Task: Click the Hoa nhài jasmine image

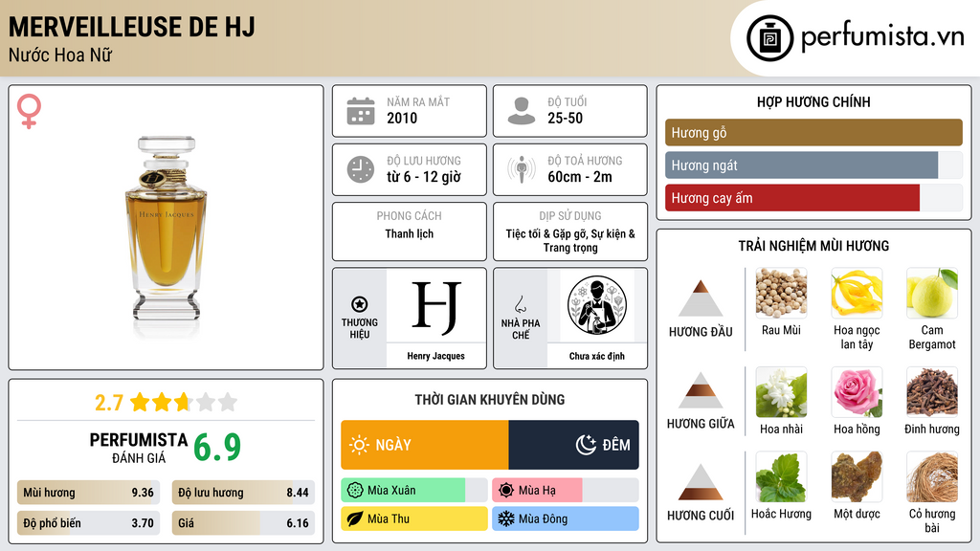Action: pos(781,392)
